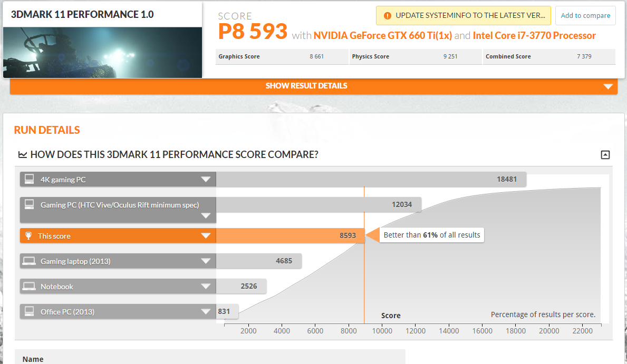627x364 pixels.
Task: Click the Graphics Score label
Action: click(x=239, y=57)
